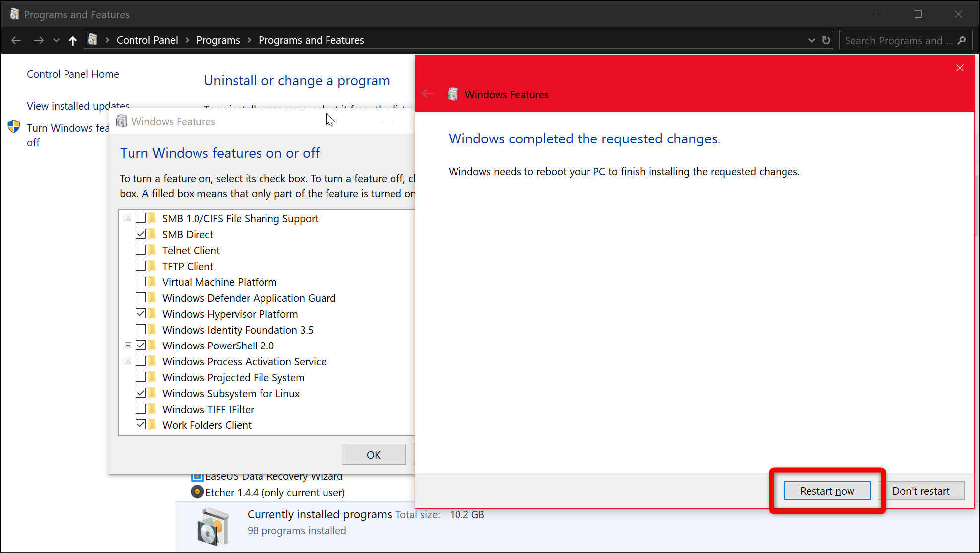Viewport: 980px width, 553px height.
Task: Expand the SMB 1.0/CIFS File Sharing Support node
Action: tap(128, 218)
